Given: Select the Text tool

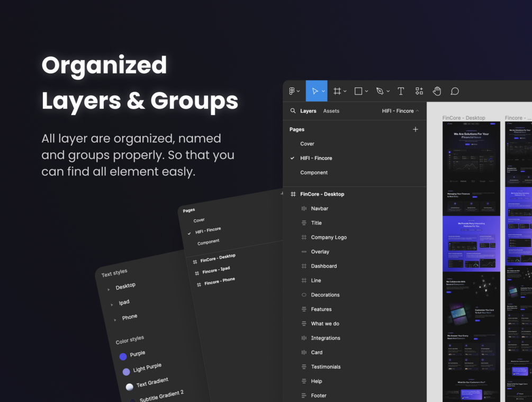Looking at the screenshot, I should pos(401,91).
